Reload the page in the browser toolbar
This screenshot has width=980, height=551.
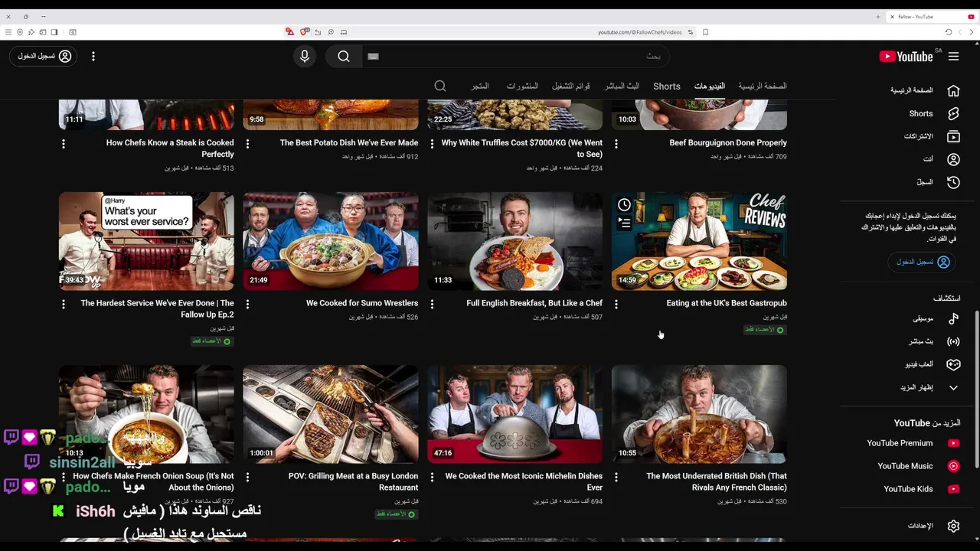point(949,32)
